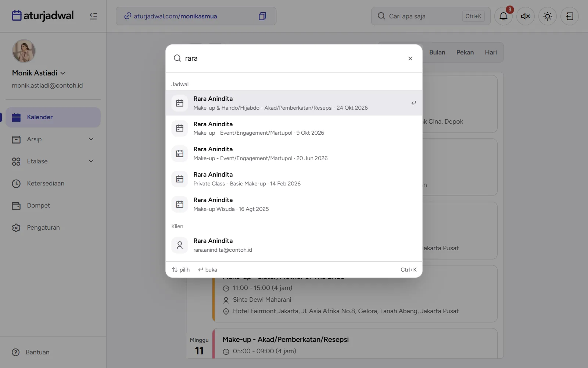This screenshot has width=588, height=368.
Task: Copy the aturjadwal.com/monikasmua link
Action: click(x=262, y=16)
